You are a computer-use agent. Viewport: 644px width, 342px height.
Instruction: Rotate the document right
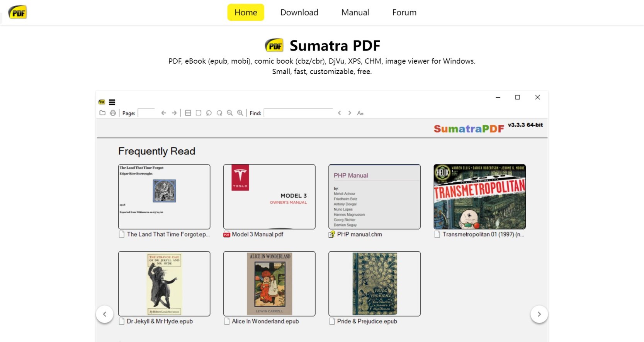point(219,113)
